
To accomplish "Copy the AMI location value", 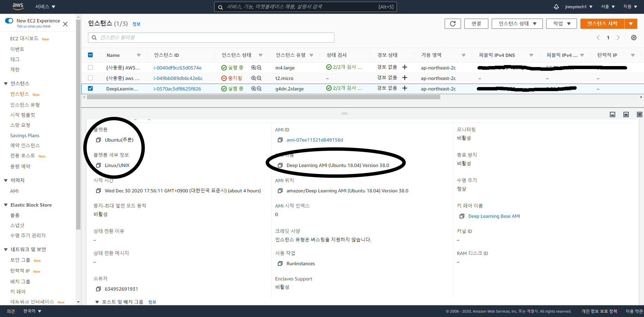I will pos(280,191).
